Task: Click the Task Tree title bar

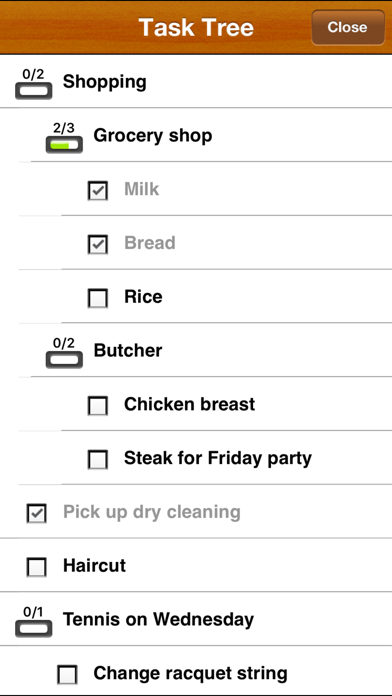Action: (x=196, y=27)
